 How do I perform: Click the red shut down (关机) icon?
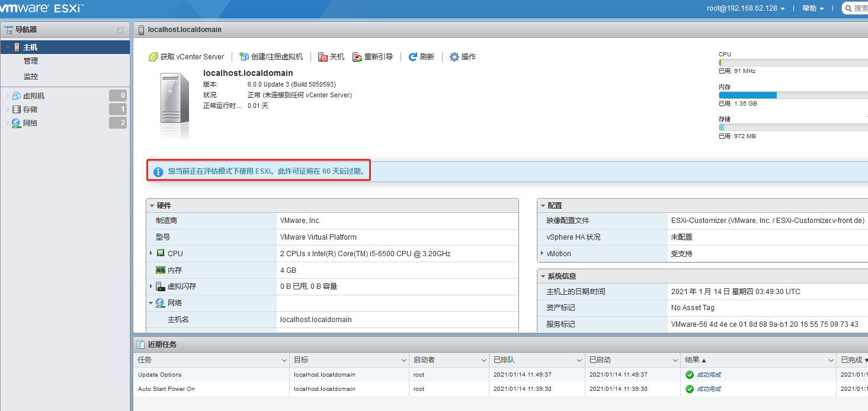coord(323,57)
